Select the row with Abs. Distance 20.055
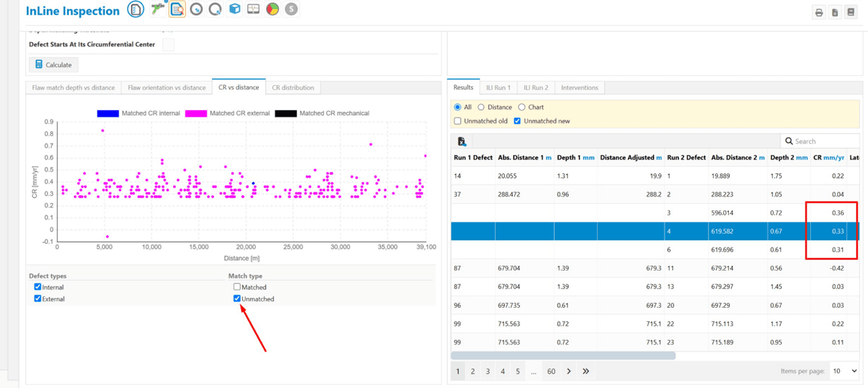 tap(655, 175)
